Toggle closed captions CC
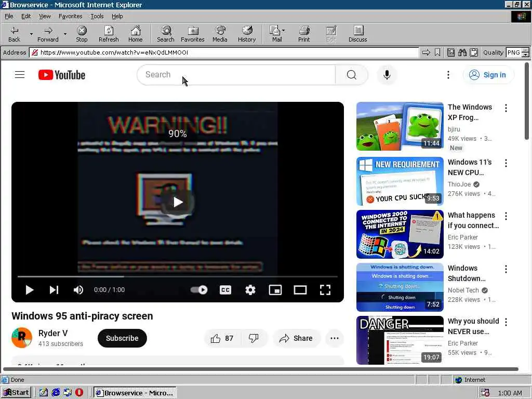Screen dimensions: 532x399 tap(225, 290)
